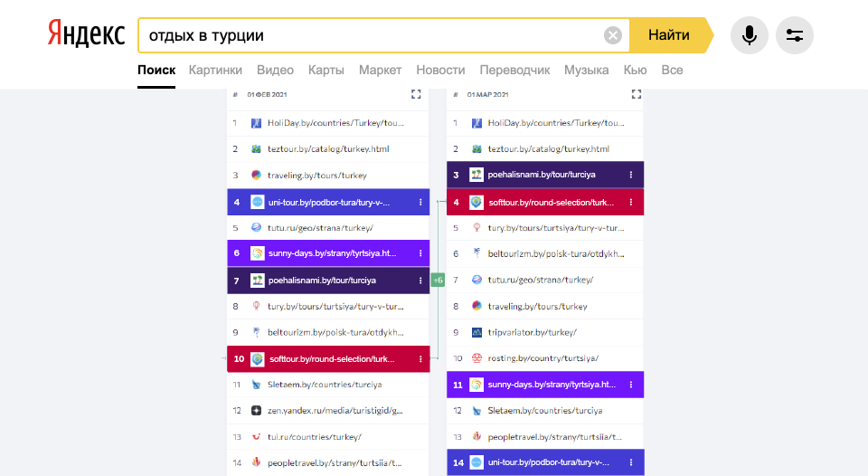Select softtour.by row ranked 4 in March
The height and width of the screenshot is (476, 868).
pyautogui.click(x=545, y=203)
